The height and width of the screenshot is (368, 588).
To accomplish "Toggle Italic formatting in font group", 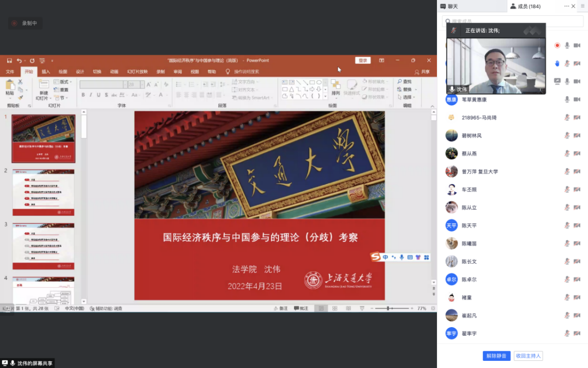I will [91, 95].
